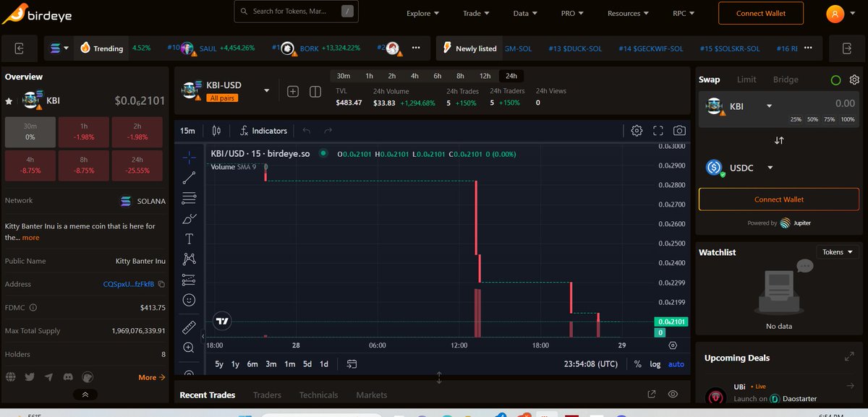This screenshot has width=868, height=417.
Task: Open Watchlist Tokens dropdown
Action: 838,252
